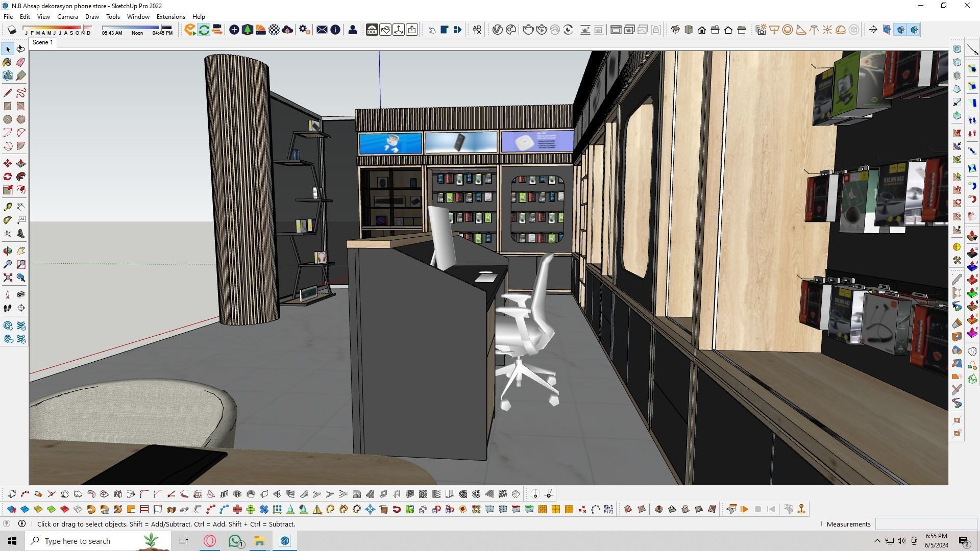Open the Opera browser taskbar icon
The width and height of the screenshot is (980, 551).
(x=210, y=541)
